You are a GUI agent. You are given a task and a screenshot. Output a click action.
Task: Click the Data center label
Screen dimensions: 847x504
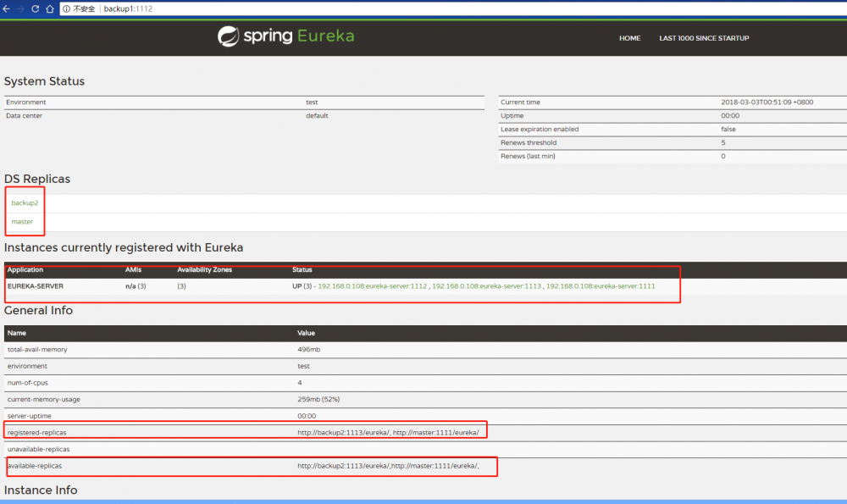[24, 115]
